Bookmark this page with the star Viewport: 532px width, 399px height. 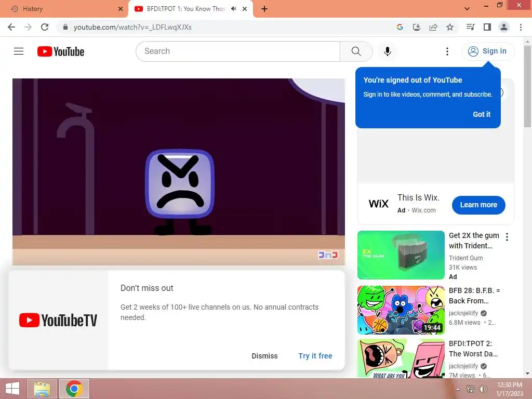tap(450, 27)
